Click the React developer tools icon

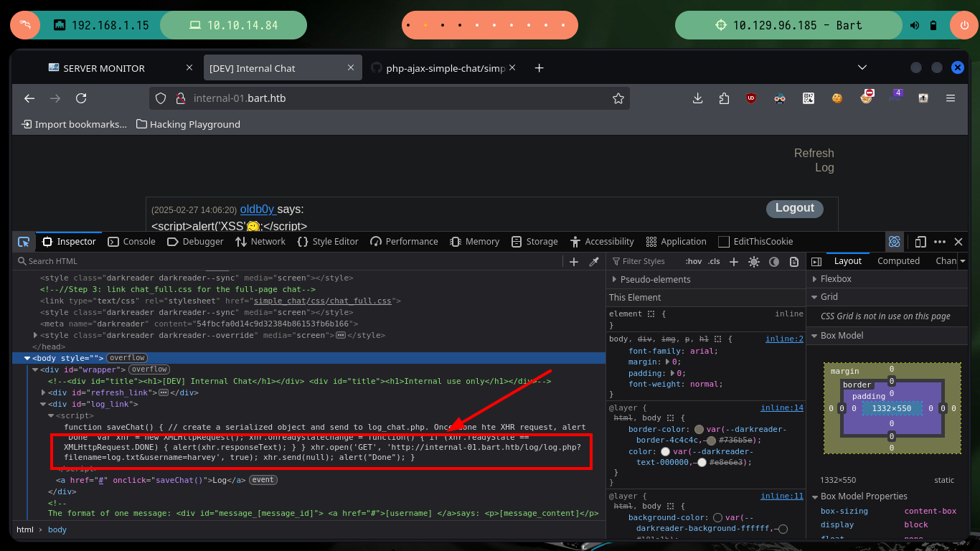click(x=894, y=242)
